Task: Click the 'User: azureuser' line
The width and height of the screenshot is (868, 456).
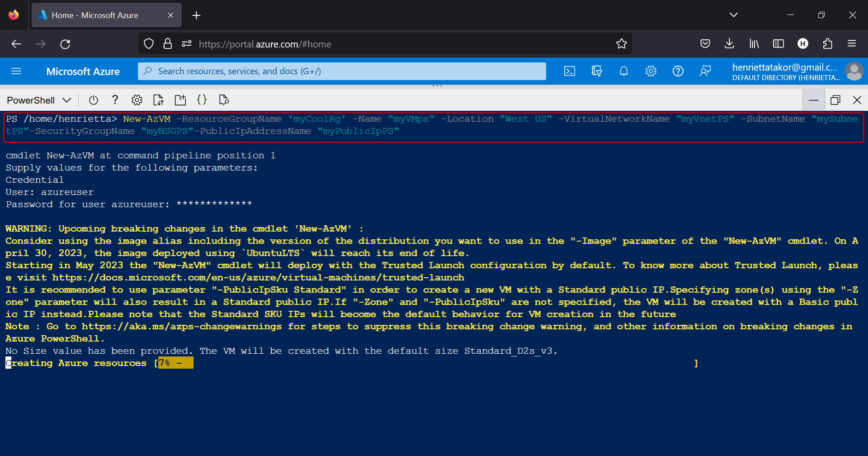Action: pyautogui.click(x=50, y=192)
